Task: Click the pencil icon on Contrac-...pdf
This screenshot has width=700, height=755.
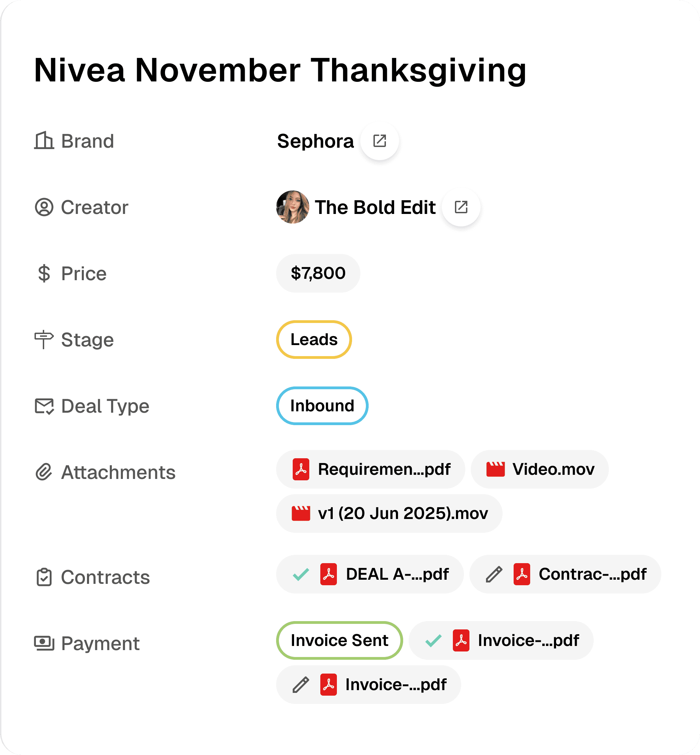Action: coord(494,575)
